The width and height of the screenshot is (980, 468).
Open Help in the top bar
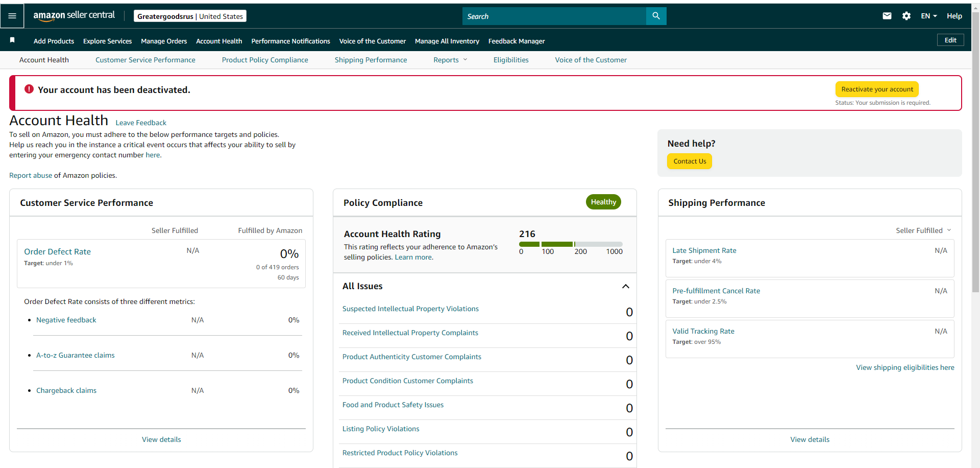[954, 16]
